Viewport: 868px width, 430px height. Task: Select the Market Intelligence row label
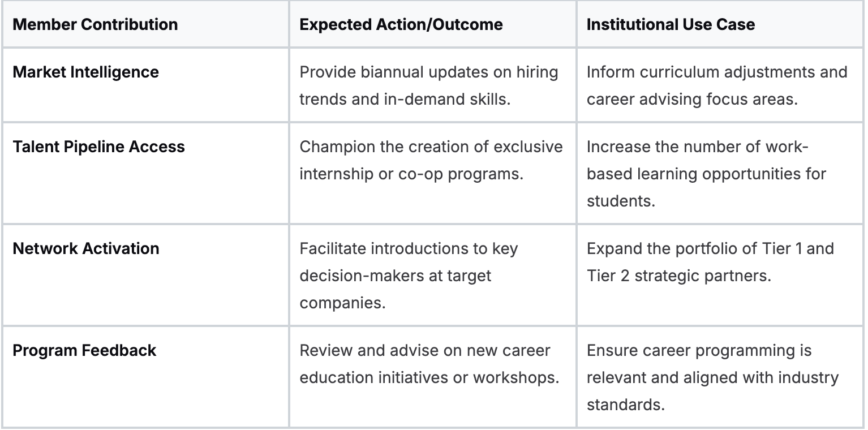(x=85, y=72)
